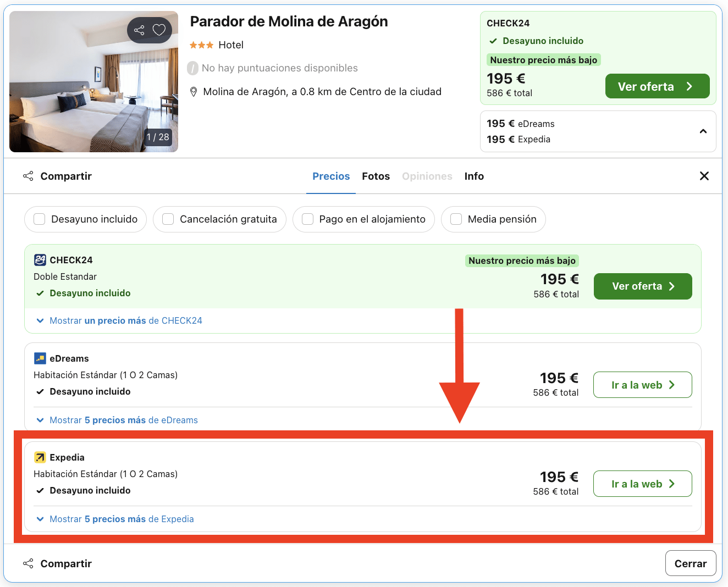Click the share icon beside the top Compartir
This screenshot has height=587, width=728.
pos(28,176)
